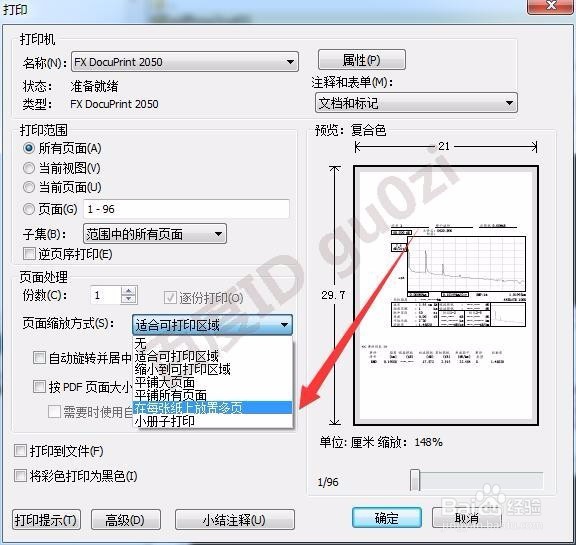This screenshot has width=576, height=545.
Task: Cancel the dialog with the 取消 button
Action: 467,517
